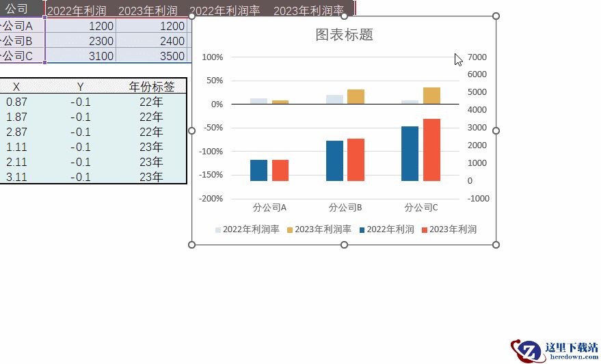Select the gold 2023 profit-rate bar for 分公司C
Viewport: 601px width, 364px height.
pos(431,96)
